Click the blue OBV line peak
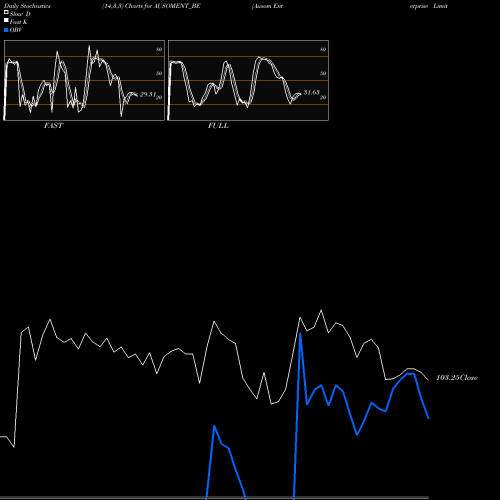500x500 pixels. click(300, 333)
